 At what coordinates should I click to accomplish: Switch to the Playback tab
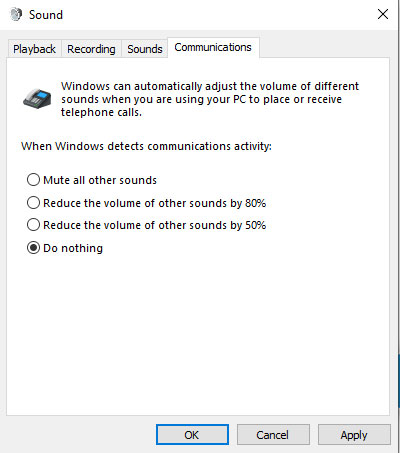click(x=34, y=49)
